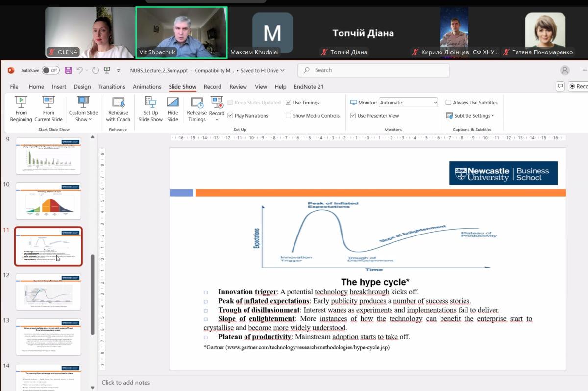Uncheck Use Presenter View
The width and height of the screenshot is (588, 391).
353,116
